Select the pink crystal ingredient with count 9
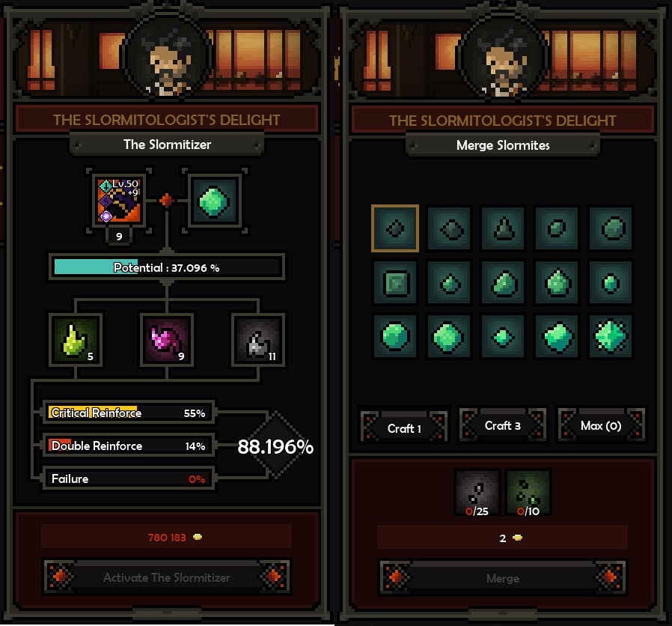Screen dimensions: 672x626 click(x=167, y=340)
